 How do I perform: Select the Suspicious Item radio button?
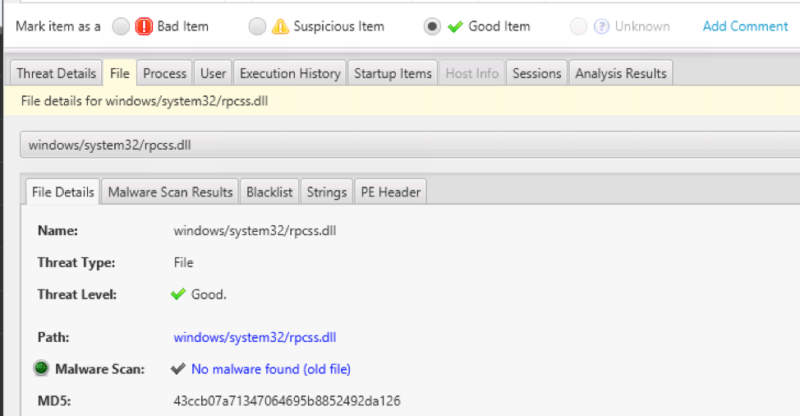click(x=257, y=27)
